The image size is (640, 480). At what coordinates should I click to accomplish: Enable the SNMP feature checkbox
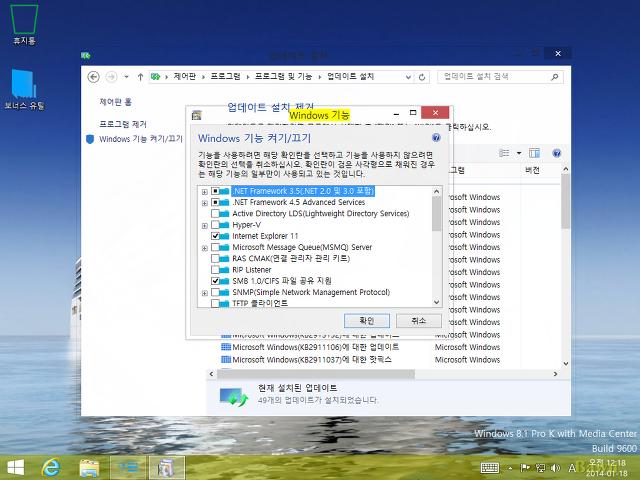215,292
